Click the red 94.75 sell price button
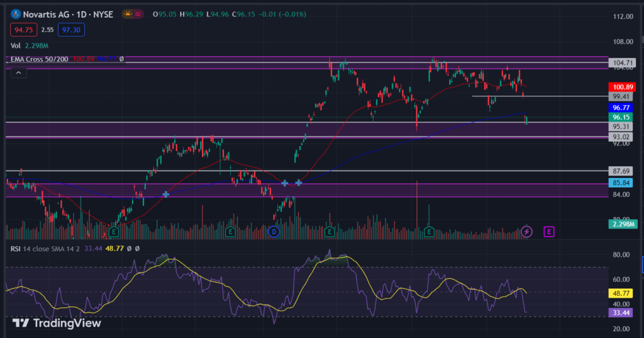Screen dimensions: 644x338 click(23, 30)
